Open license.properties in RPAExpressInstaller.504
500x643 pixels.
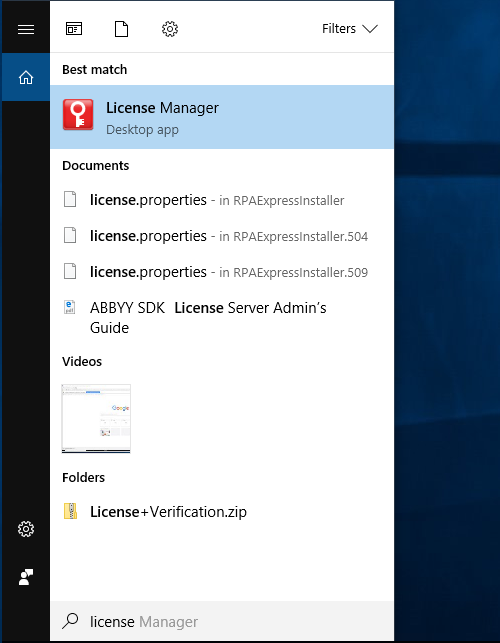click(222, 236)
